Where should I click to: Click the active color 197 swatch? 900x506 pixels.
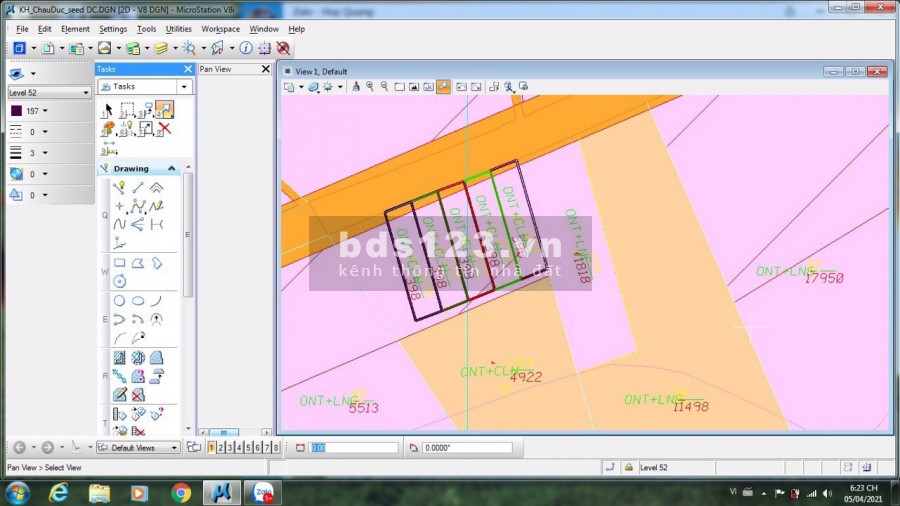pos(17,111)
